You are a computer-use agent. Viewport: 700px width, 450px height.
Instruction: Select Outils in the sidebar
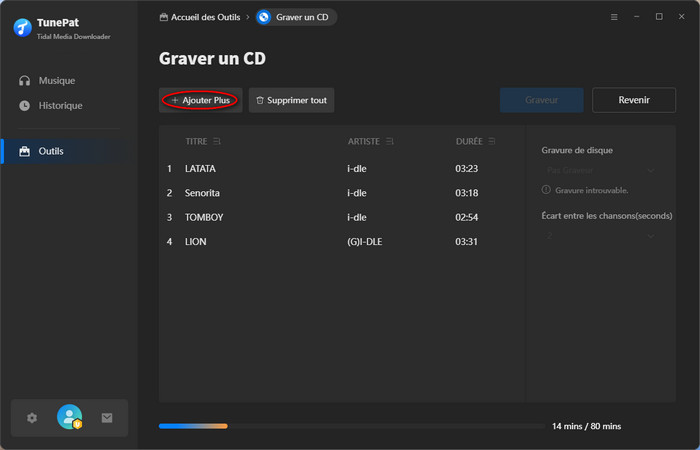(51, 151)
